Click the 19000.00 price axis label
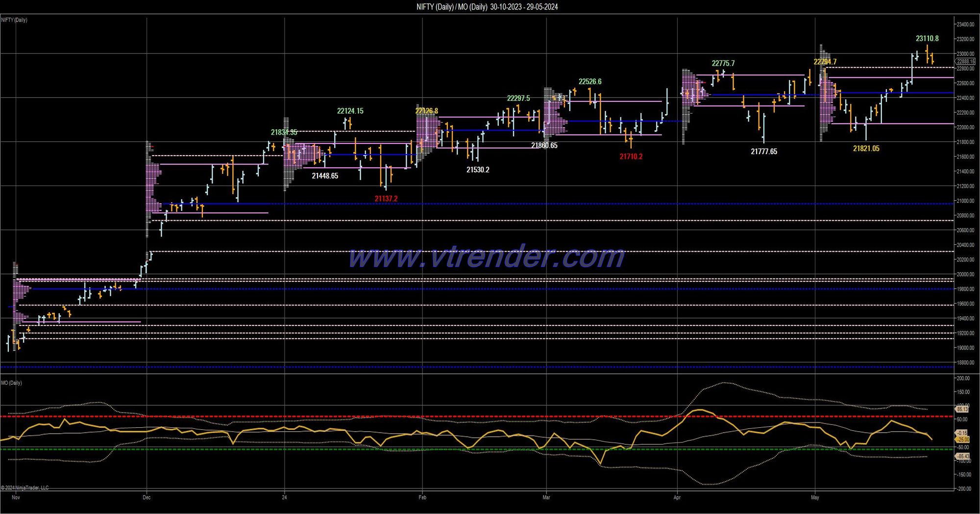Image resolution: width=980 pixels, height=514 pixels. (965, 348)
